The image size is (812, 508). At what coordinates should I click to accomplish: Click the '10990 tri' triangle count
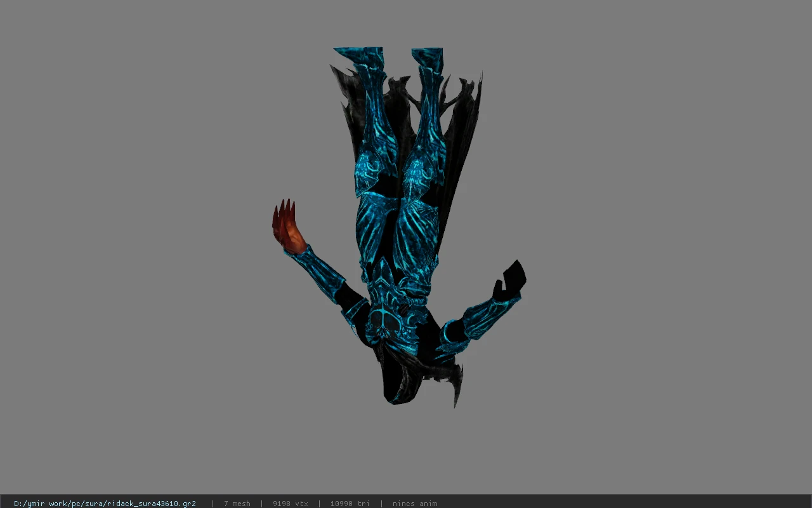point(350,504)
